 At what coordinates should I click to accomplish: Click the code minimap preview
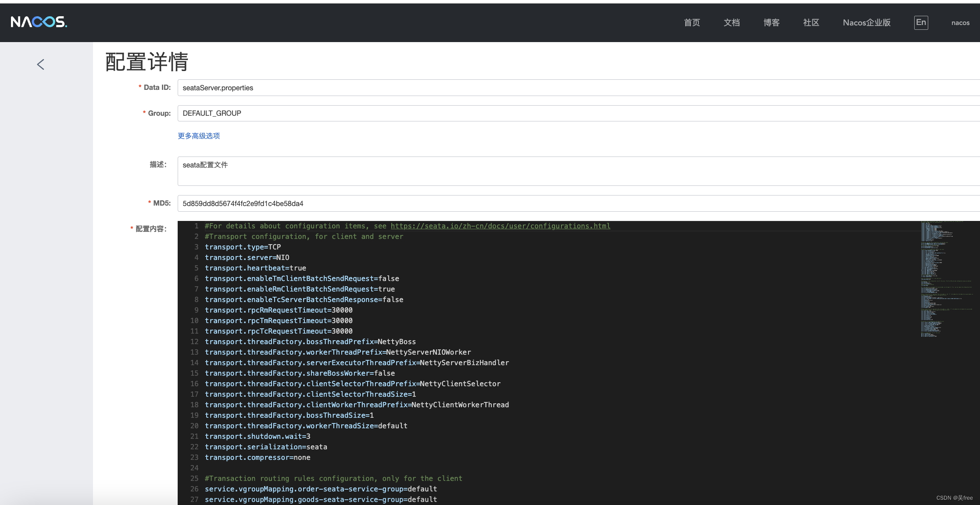(948, 279)
